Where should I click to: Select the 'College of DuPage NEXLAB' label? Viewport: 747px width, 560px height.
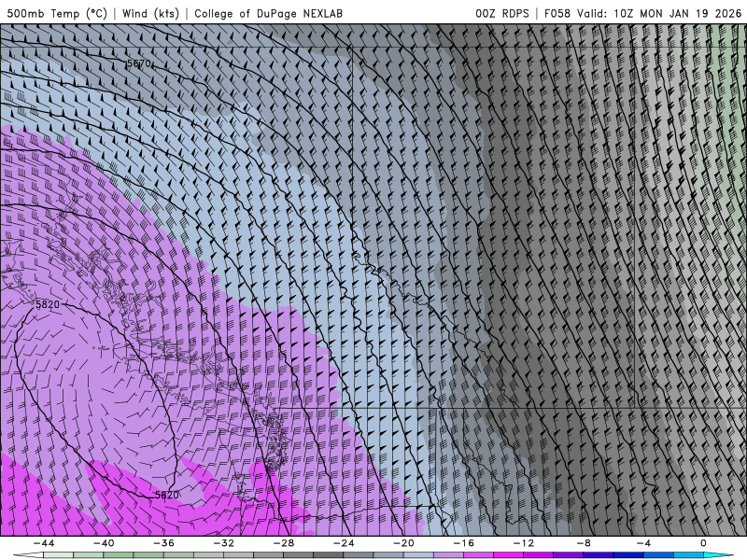pyautogui.click(x=268, y=13)
